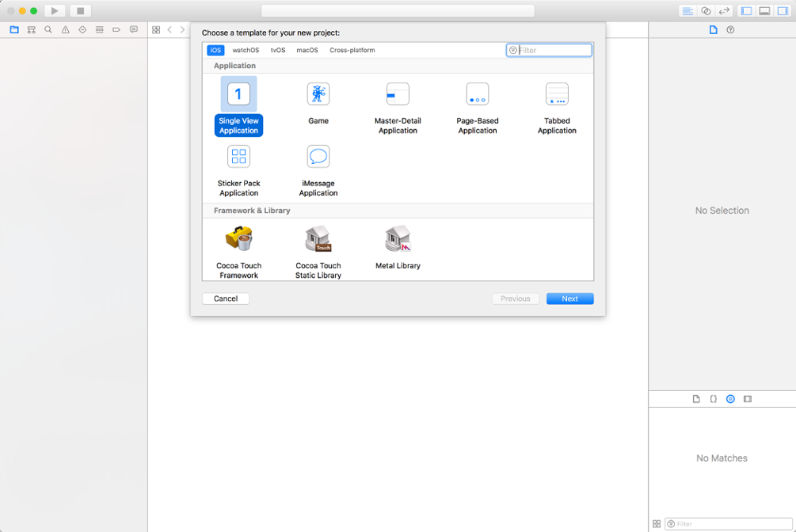Show the Symbol navigator

32,30
